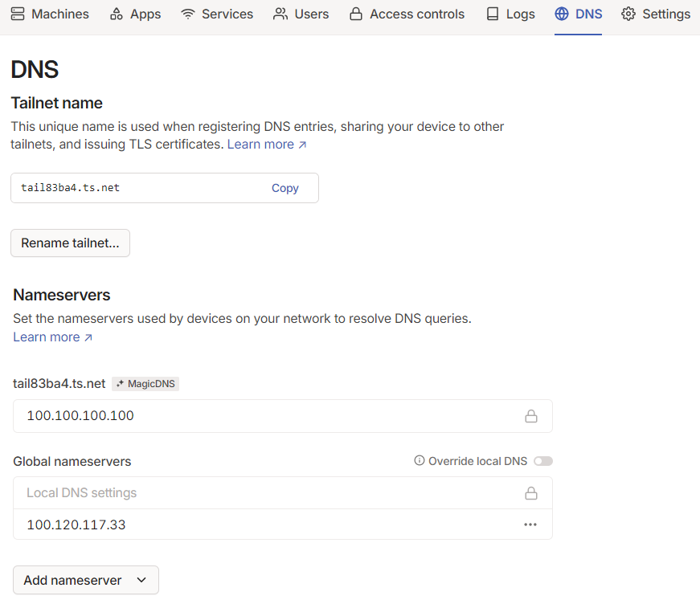Click info icon beside Override local DNS
Image resolution: width=700 pixels, height=600 pixels.
tap(420, 460)
